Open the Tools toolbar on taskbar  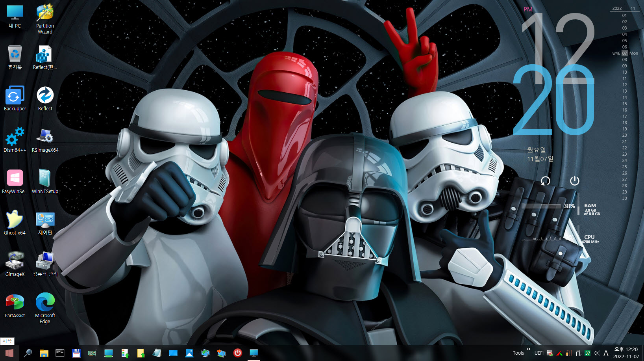point(518,353)
